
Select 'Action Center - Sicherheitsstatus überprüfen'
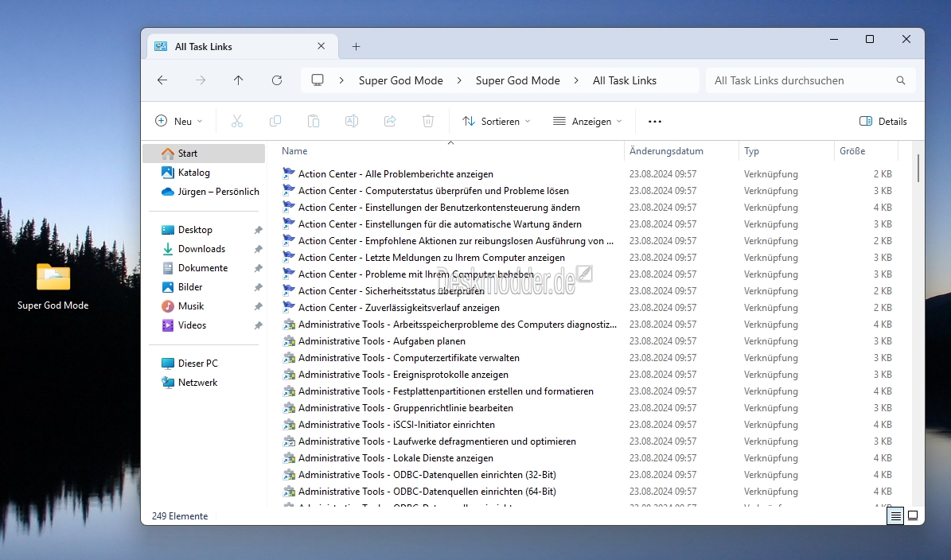(x=392, y=291)
